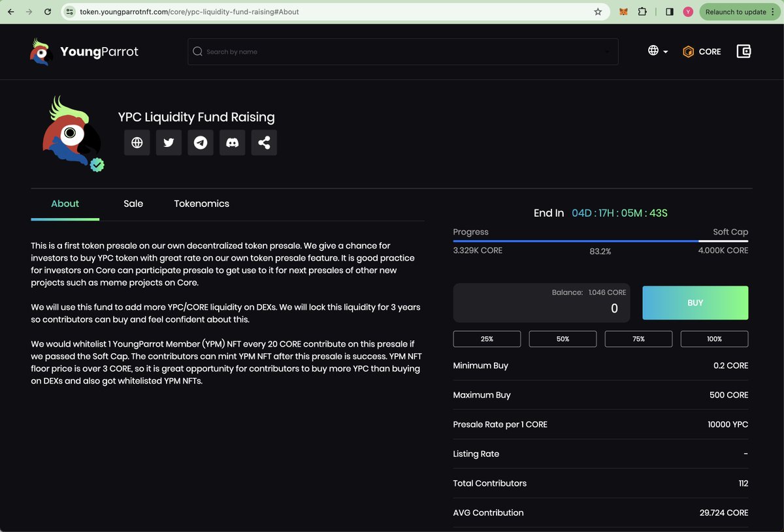Set amount to 100%
Viewport: 784px width, 532px height.
pyautogui.click(x=714, y=339)
